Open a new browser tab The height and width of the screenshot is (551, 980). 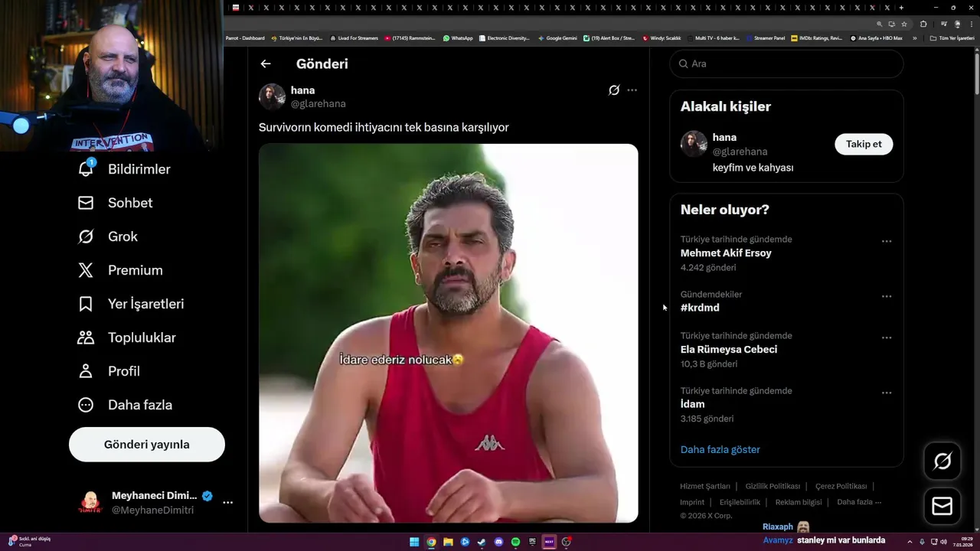tap(901, 8)
